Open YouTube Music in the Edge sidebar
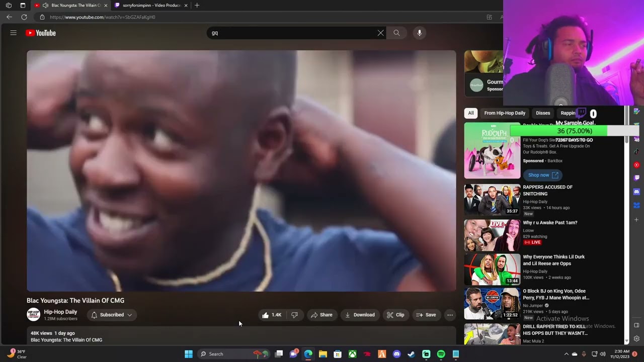This screenshot has height=362, width=644. click(x=636, y=165)
